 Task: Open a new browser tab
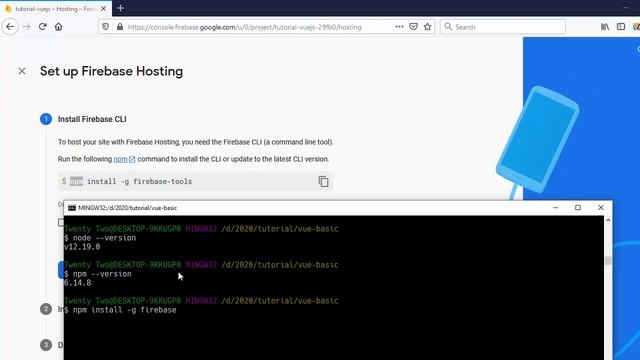click(120, 8)
